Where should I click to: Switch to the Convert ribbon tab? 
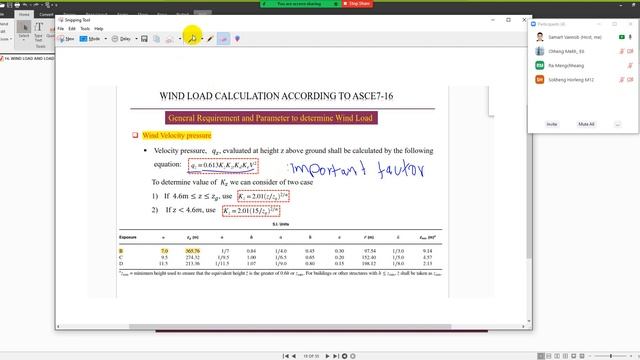coord(46,14)
